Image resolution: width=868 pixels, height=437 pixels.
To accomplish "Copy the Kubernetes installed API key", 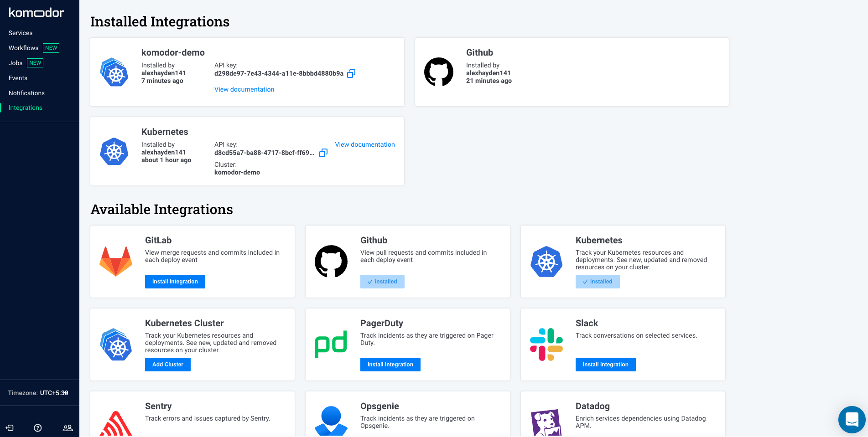I will [323, 153].
